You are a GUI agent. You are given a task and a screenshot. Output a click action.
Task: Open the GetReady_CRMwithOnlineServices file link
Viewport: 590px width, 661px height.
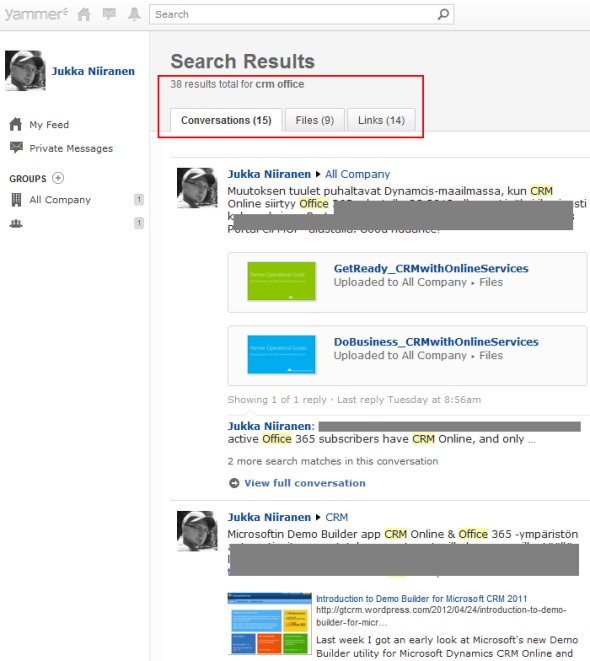click(x=431, y=269)
